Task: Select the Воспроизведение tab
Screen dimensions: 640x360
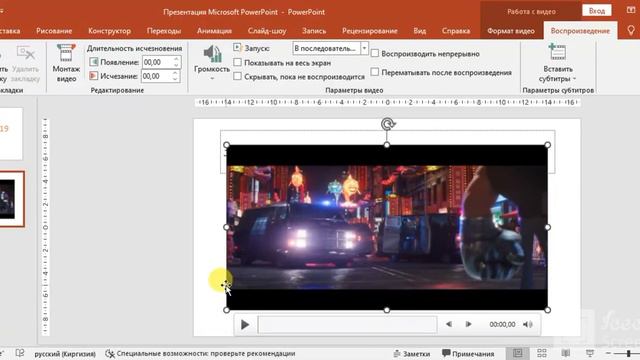Action: pos(580,31)
